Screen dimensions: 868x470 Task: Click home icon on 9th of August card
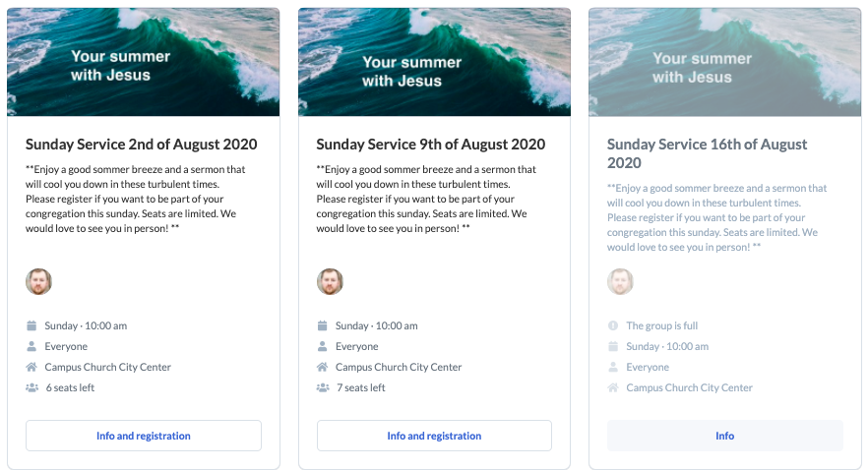pos(322,367)
